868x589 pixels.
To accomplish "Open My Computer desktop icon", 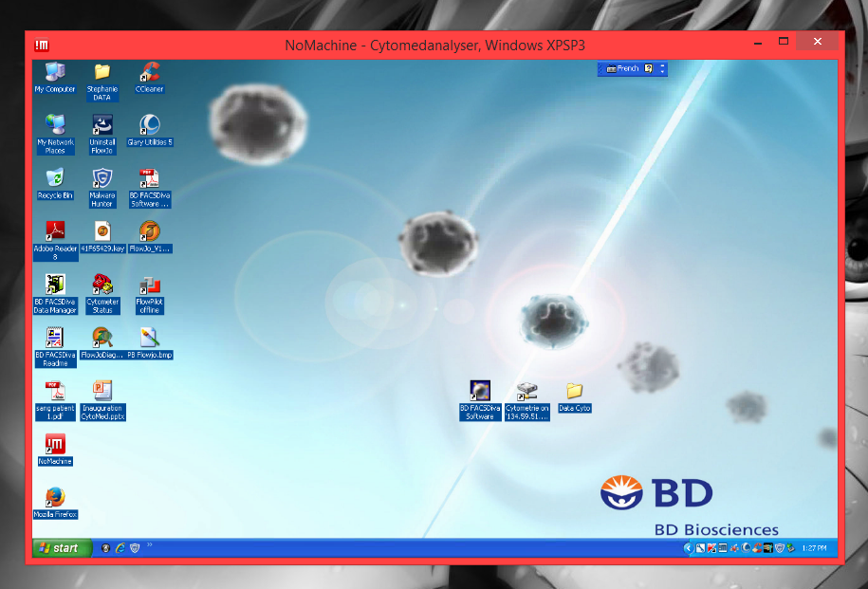I will [x=55, y=78].
